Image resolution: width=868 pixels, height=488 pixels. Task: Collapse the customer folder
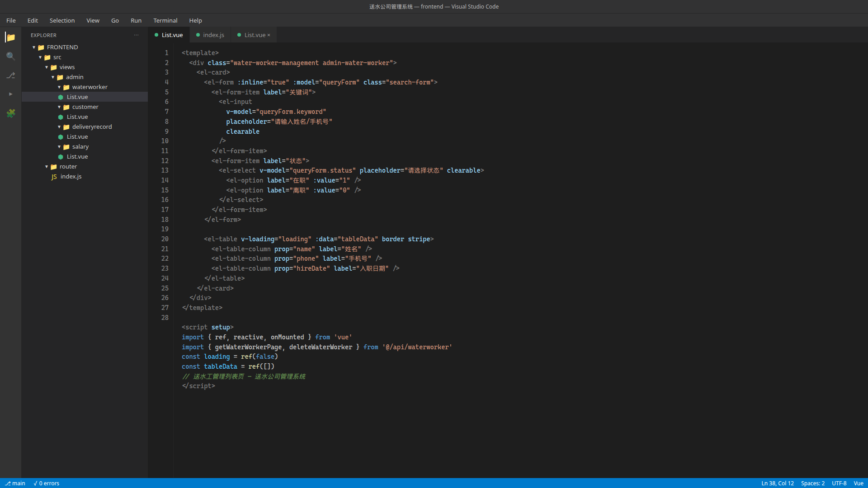59,107
